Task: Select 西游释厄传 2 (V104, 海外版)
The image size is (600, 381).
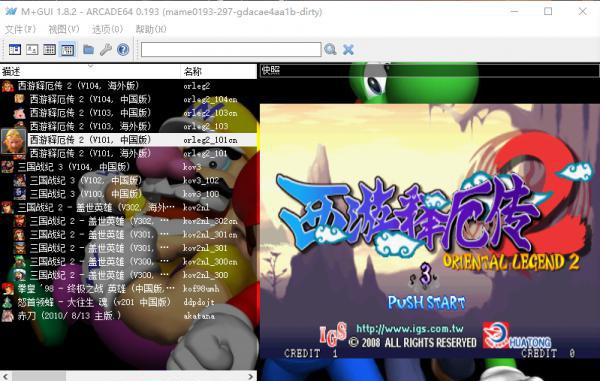Action: (78, 86)
